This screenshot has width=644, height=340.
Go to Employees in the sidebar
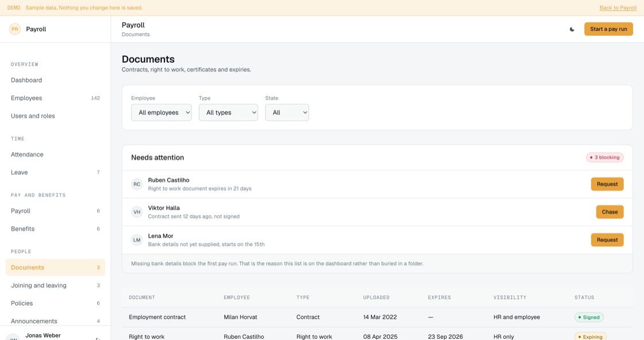pos(55,98)
